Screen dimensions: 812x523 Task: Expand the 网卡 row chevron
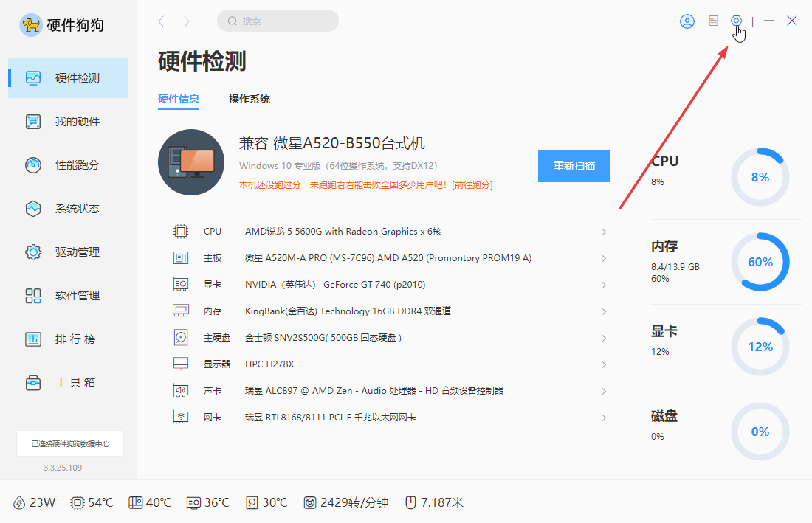(x=604, y=418)
